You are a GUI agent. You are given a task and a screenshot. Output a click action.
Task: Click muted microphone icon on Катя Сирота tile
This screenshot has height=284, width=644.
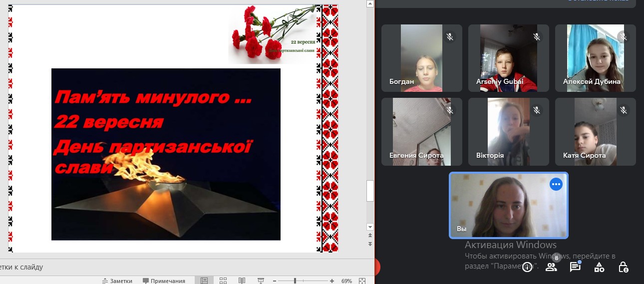(x=623, y=110)
